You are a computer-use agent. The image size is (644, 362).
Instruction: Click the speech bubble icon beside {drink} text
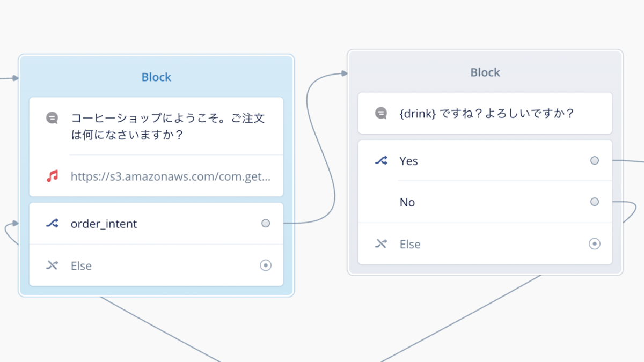[x=381, y=113]
